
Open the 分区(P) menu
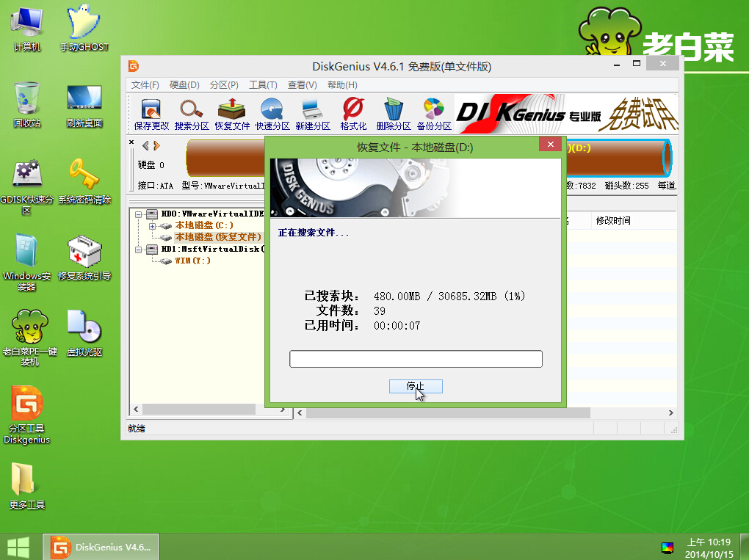click(224, 85)
